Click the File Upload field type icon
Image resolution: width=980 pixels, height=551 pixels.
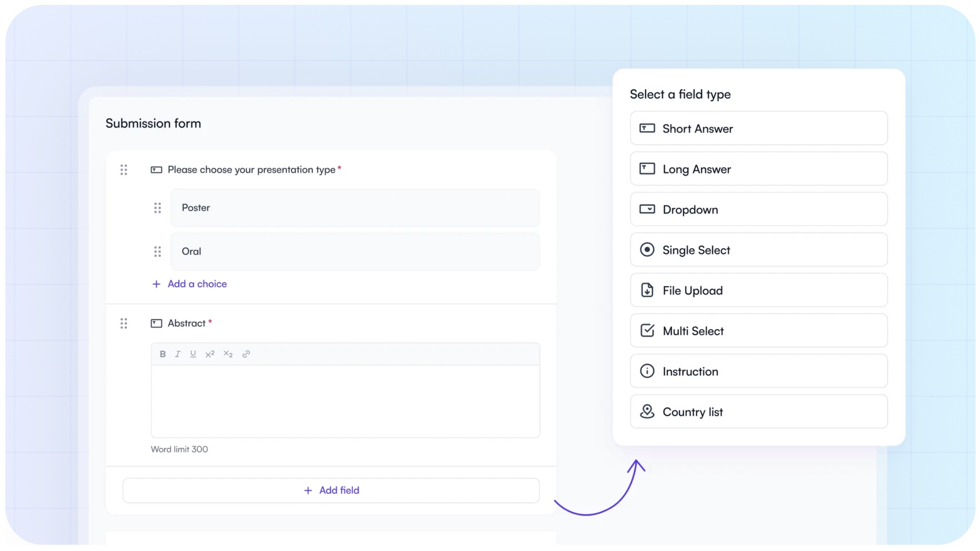click(647, 290)
